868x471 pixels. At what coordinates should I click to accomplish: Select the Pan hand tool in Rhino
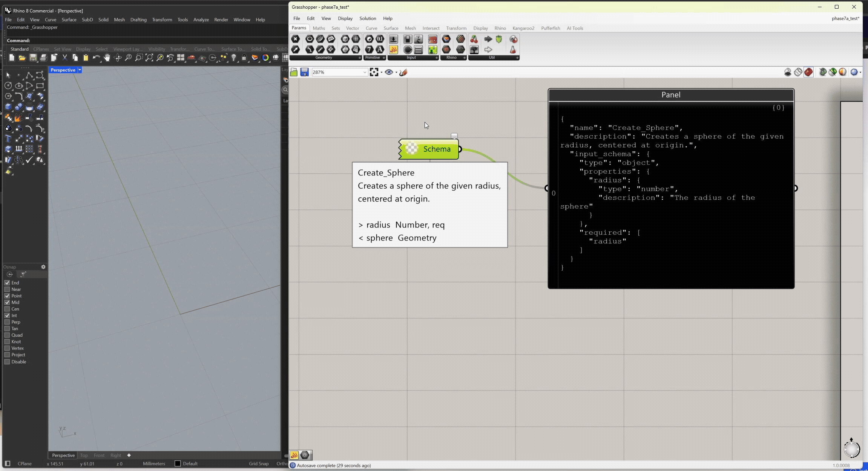click(x=107, y=58)
